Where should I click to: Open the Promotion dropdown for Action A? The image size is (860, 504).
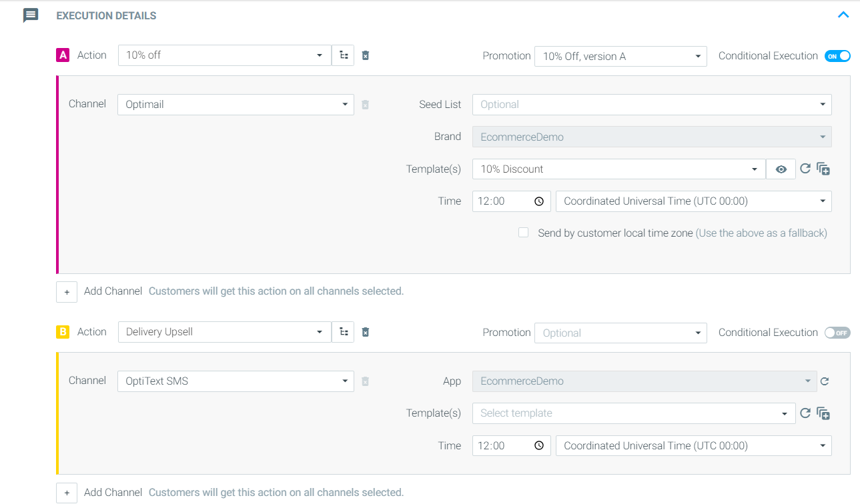click(x=620, y=56)
